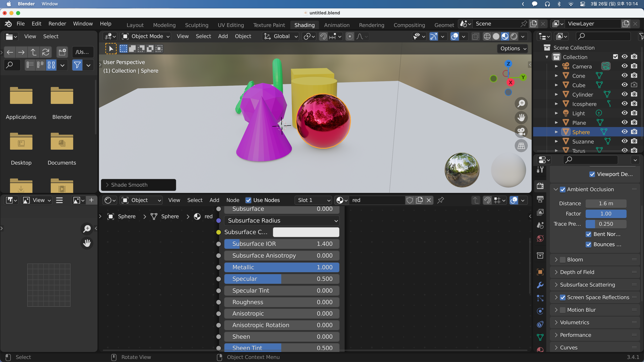Toggle Bent Normals checkbox
This screenshot has height=362, width=644.
coord(588,234)
